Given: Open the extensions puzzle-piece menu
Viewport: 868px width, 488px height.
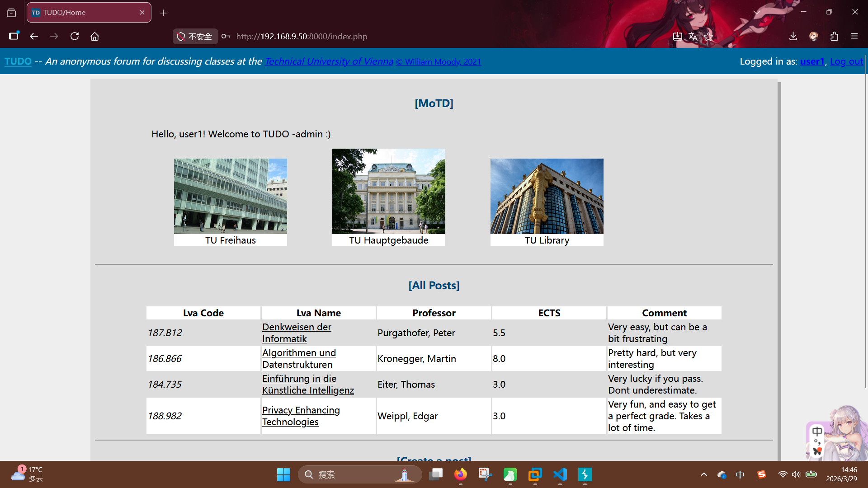Looking at the screenshot, I should point(834,36).
